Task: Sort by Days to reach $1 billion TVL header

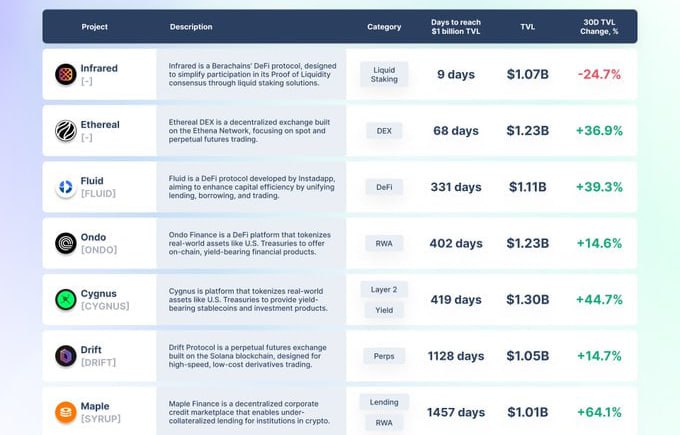Action: click(x=456, y=26)
